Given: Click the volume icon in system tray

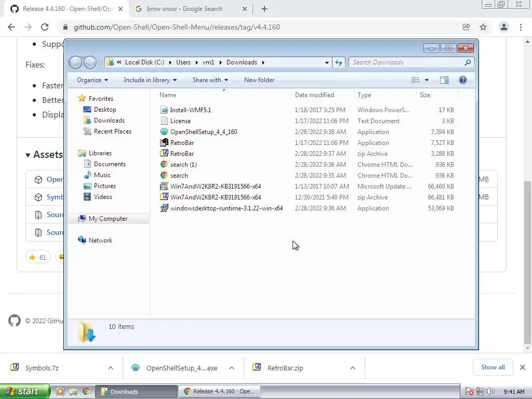Looking at the screenshot, I should (490, 392).
